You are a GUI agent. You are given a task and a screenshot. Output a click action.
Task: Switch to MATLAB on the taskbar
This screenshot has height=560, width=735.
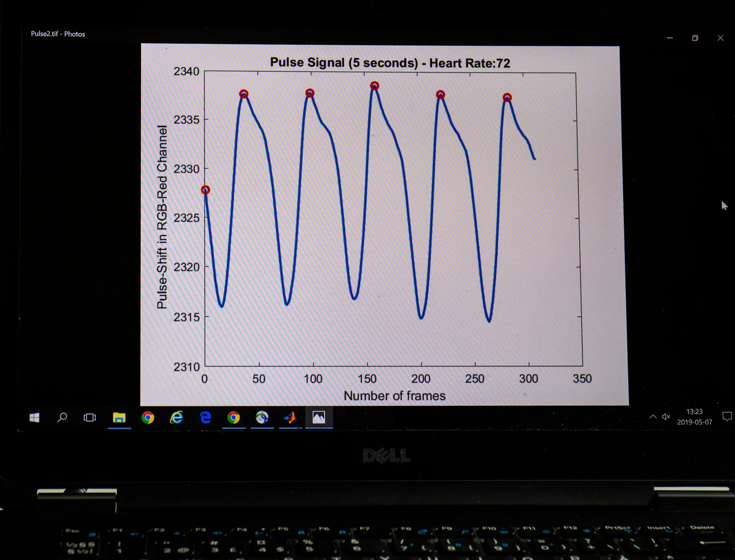291,417
